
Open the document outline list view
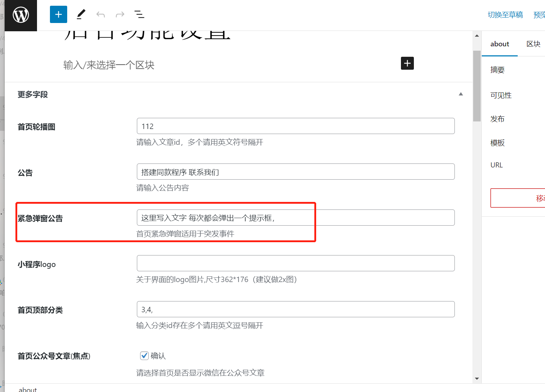tap(139, 14)
